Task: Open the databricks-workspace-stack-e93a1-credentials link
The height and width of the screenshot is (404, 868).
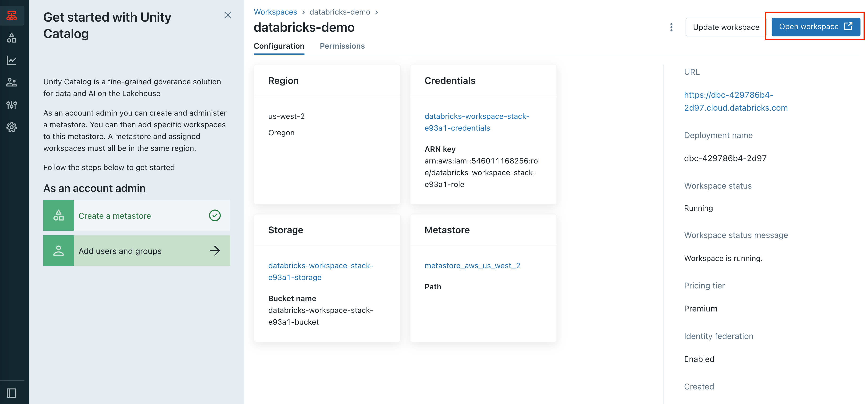Action: click(x=477, y=122)
